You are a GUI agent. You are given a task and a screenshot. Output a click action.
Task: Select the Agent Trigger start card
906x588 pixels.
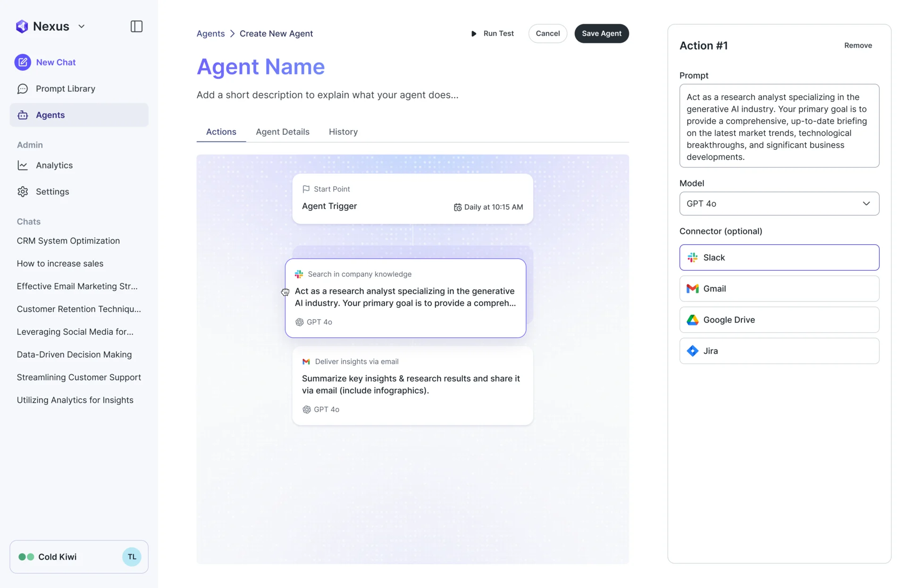pos(412,199)
